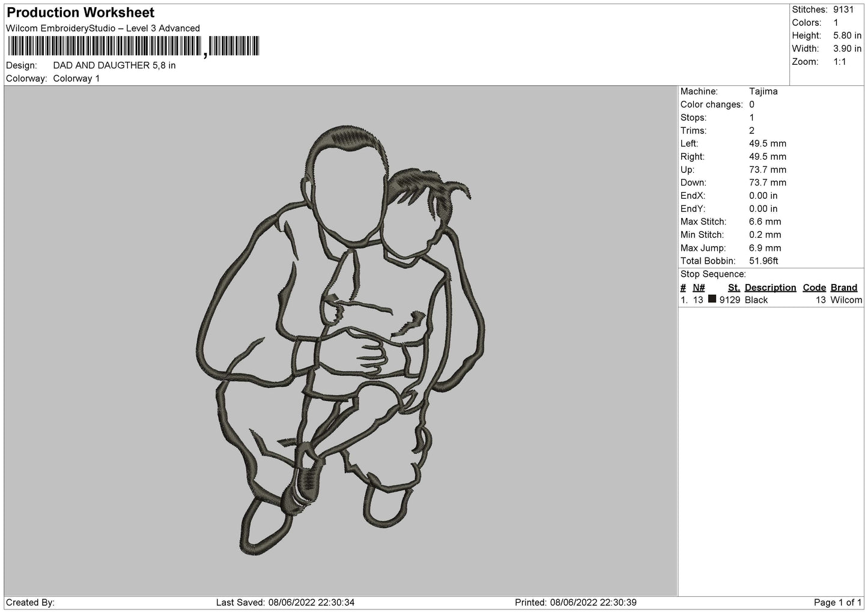Viewport: 868px width, 613px height.
Task: Select the Width value 3.90 in
Action: [847, 49]
